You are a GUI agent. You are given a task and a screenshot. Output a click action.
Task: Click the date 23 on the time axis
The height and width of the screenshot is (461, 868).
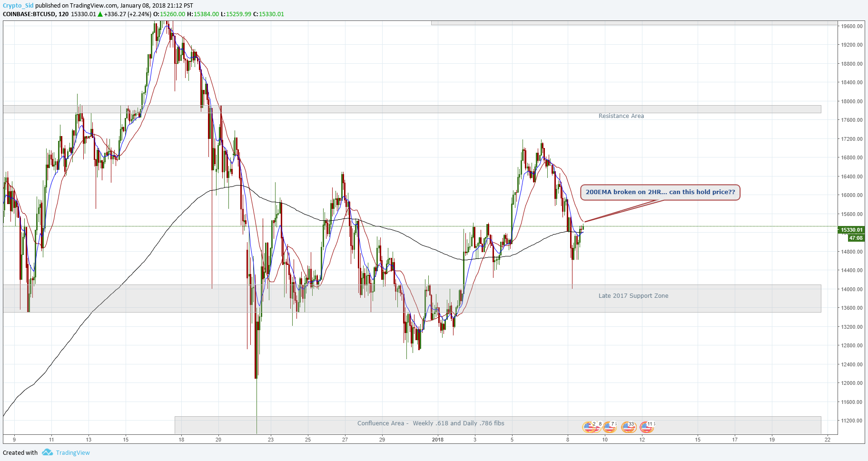pos(271,440)
